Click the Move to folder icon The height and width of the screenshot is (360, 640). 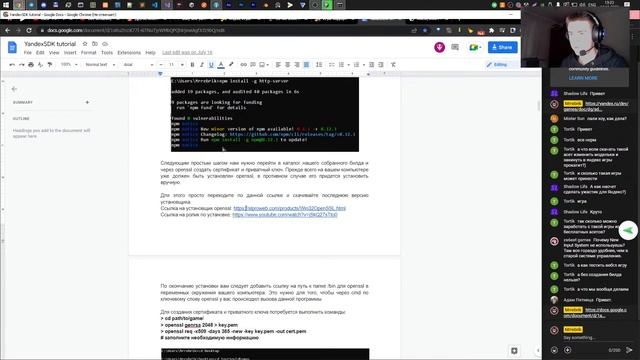click(x=95, y=44)
